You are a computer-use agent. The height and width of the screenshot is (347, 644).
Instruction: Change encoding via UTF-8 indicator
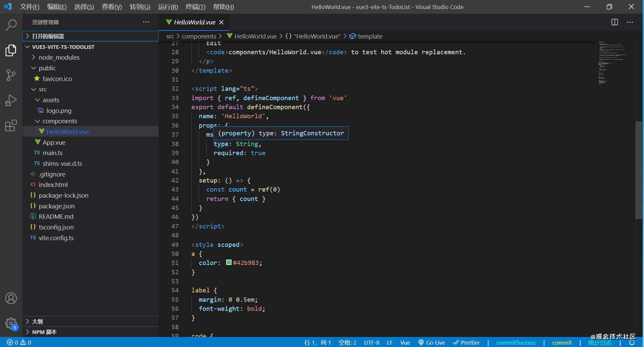coord(372,342)
